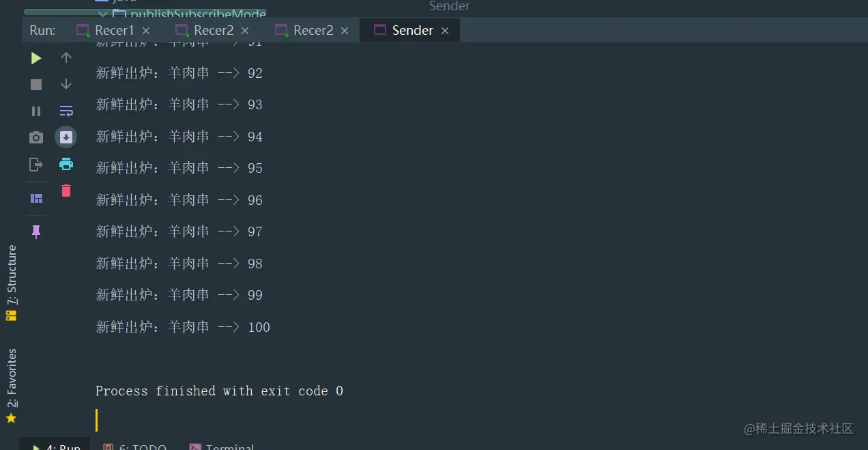Click output line ending with 93
The image size is (868, 450).
pyautogui.click(x=179, y=104)
